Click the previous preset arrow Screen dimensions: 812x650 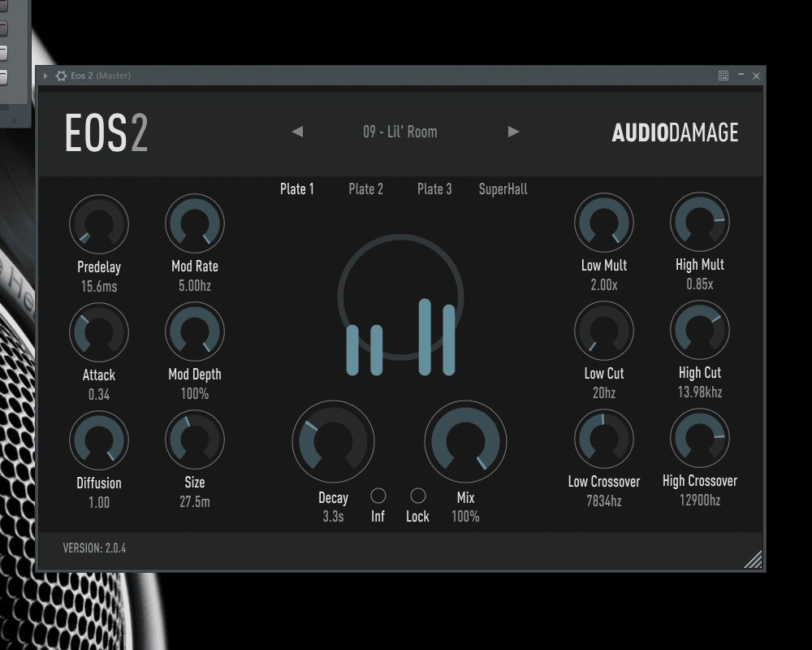(298, 132)
